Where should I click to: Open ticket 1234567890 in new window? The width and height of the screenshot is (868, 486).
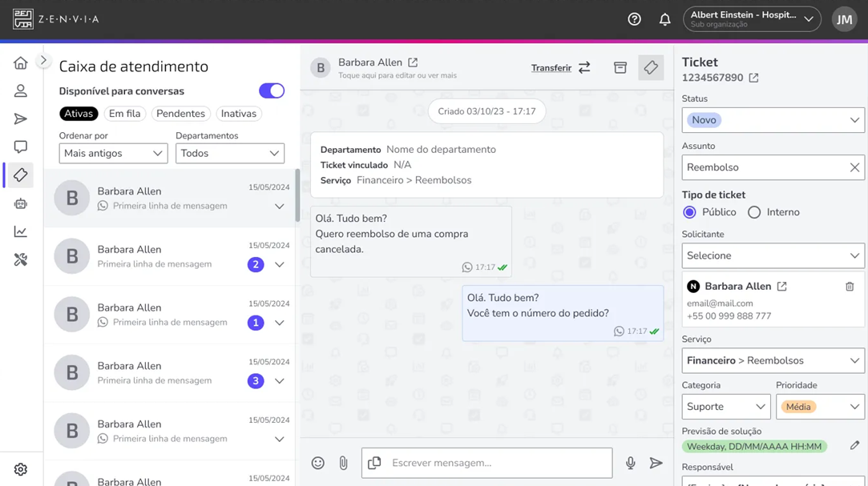point(754,78)
